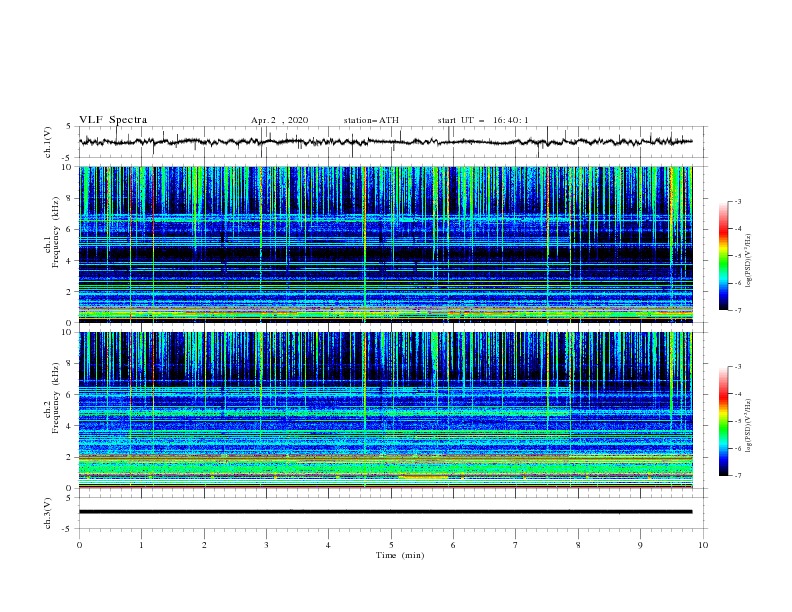The image size is (792, 612).
Task: Click the -3 label on ch.1 colorbar
Action: pyautogui.click(x=738, y=201)
